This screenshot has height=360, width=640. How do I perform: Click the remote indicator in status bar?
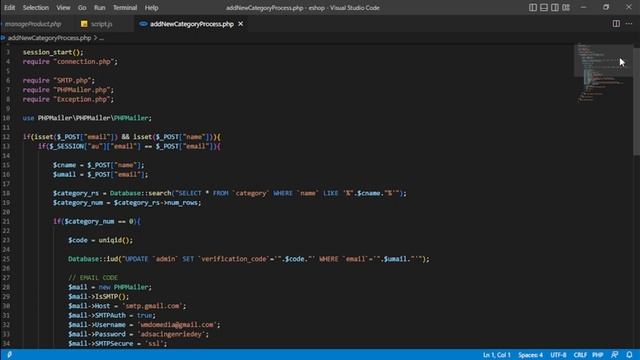[9, 355]
